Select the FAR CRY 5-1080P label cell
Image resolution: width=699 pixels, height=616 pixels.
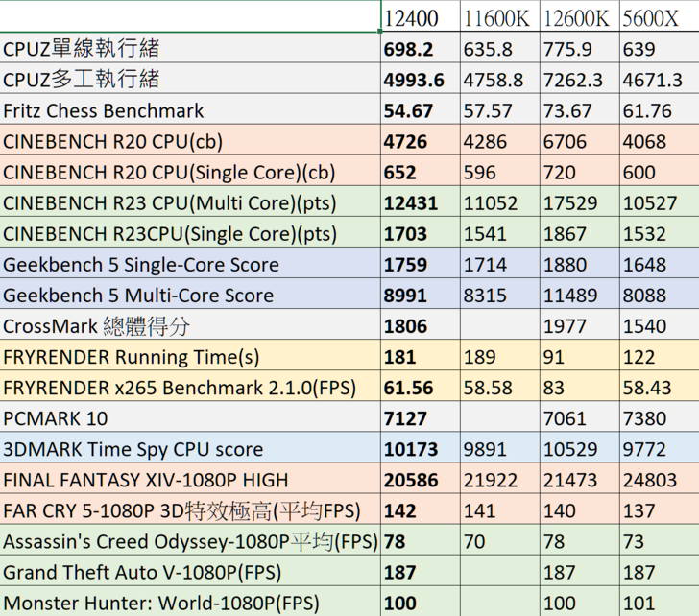[190, 509]
